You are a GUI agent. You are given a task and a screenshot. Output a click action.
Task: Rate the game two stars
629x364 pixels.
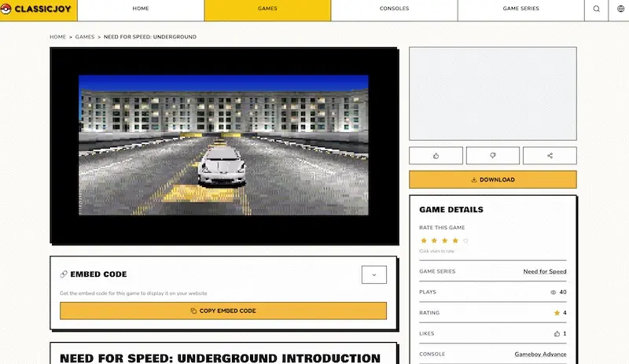tap(434, 241)
